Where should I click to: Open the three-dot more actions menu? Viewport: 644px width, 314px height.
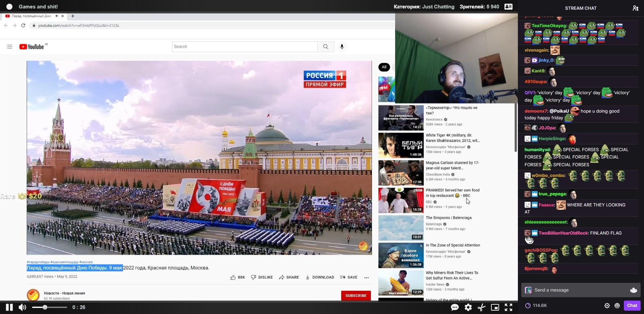coord(367,277)
